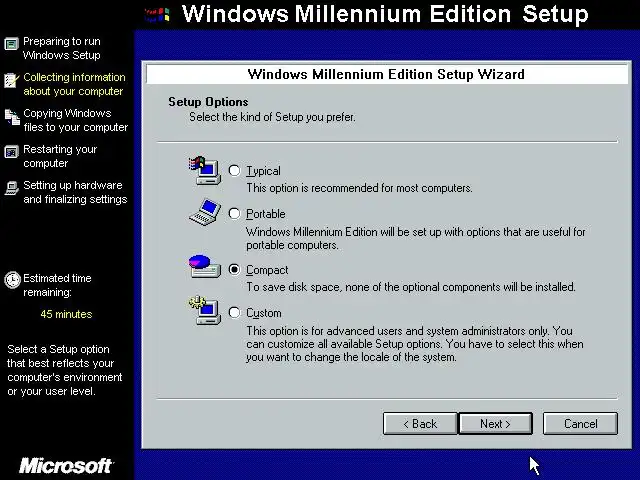Click the '45 minutes' remaining time text
640x480 pixels.
66,314
